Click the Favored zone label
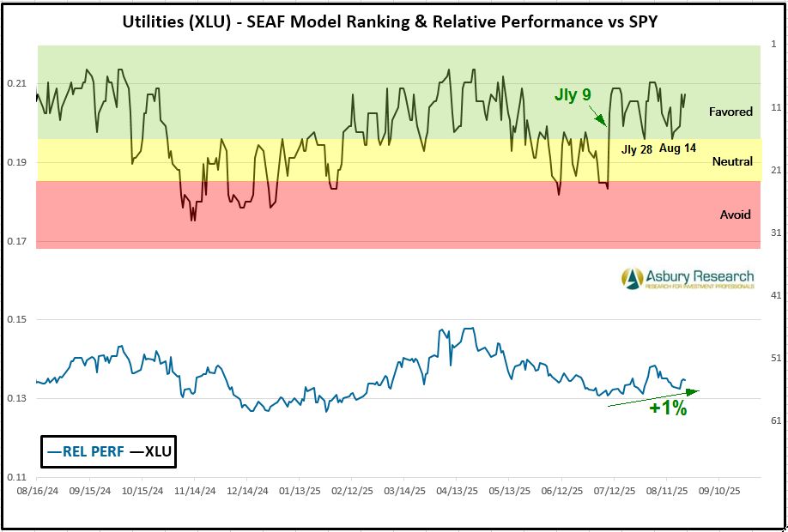This screenshot has width=788, height=532. coord(730,112)
